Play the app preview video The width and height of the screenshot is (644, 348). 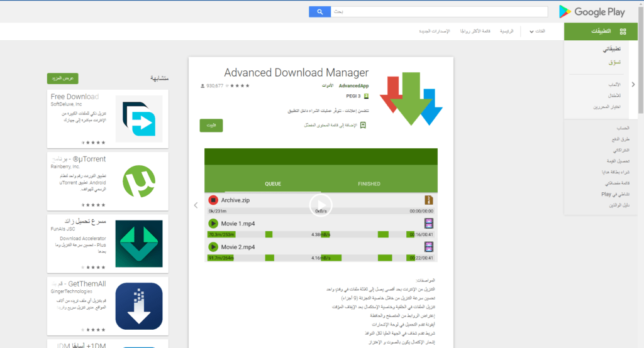(321, 204)
